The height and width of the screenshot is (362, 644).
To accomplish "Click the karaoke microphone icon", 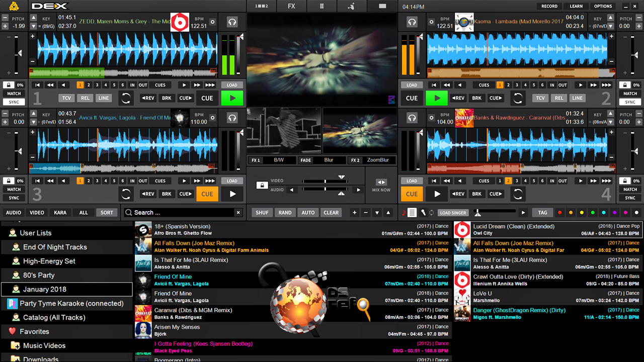I will (423, 213).
